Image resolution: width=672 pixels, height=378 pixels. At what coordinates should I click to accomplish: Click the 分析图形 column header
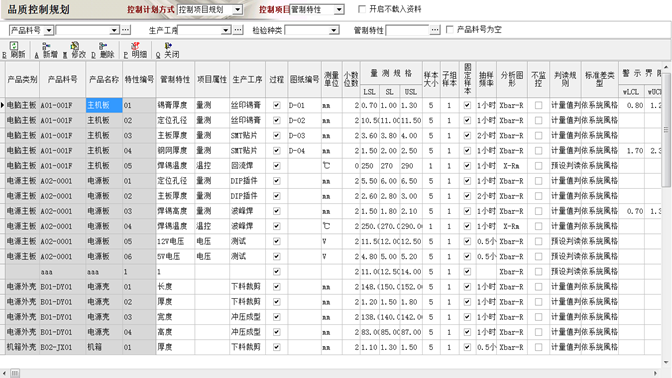point(512,79)
